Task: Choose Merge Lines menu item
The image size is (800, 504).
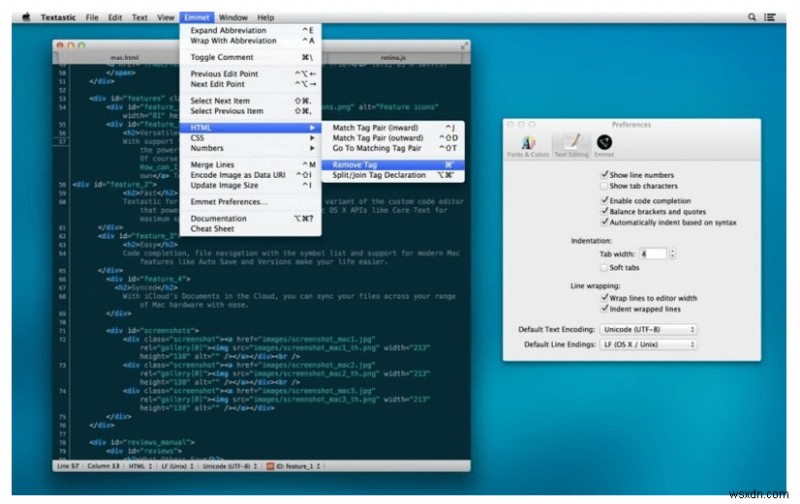Action: (251, 164)
